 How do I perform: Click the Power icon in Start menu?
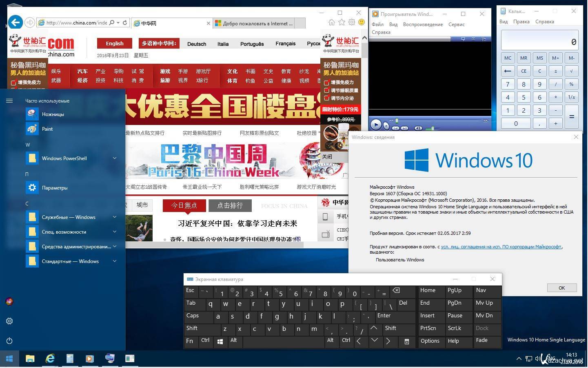9,341
